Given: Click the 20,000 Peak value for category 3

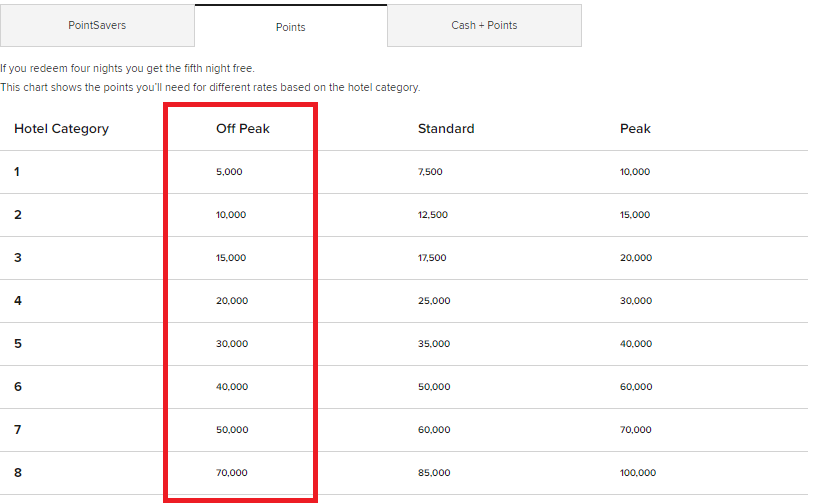Looking at the screenshot, I should click(x=635, y=258).
